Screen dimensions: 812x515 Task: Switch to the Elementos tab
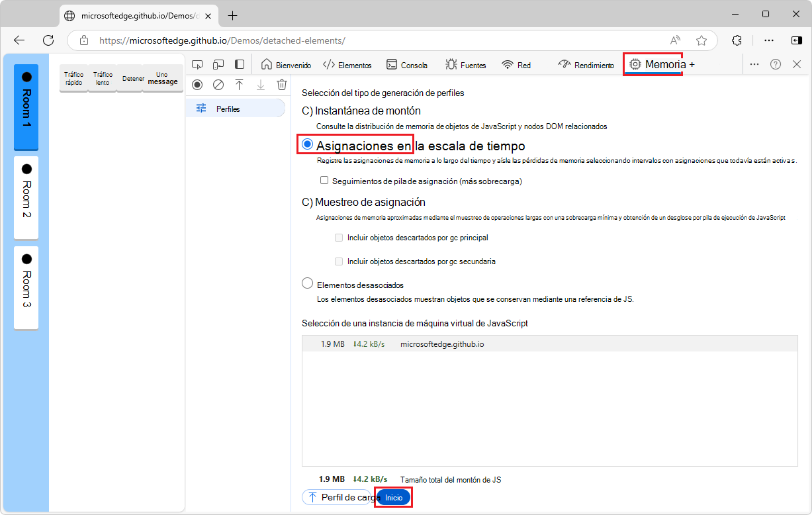click(x=347, y=65)
